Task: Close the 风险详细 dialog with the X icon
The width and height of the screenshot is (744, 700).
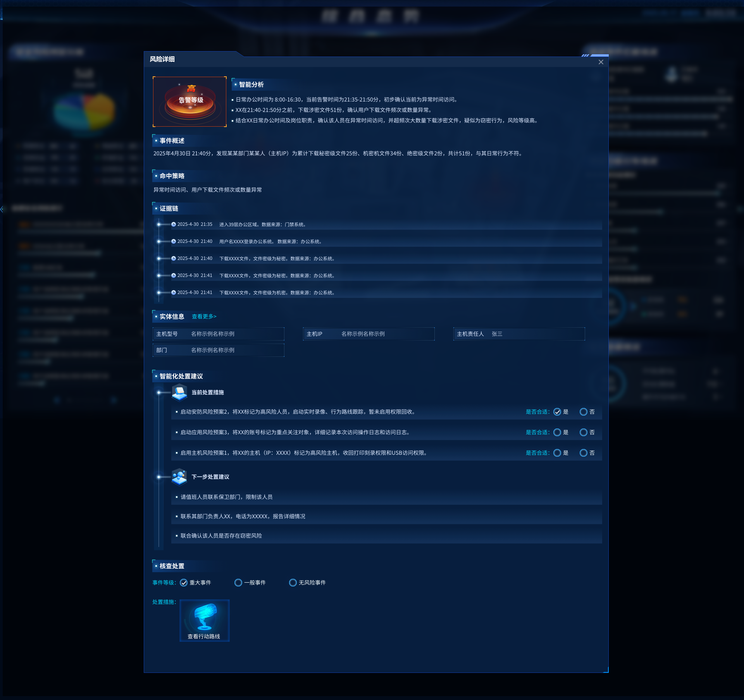Action: tap(601, 62)
